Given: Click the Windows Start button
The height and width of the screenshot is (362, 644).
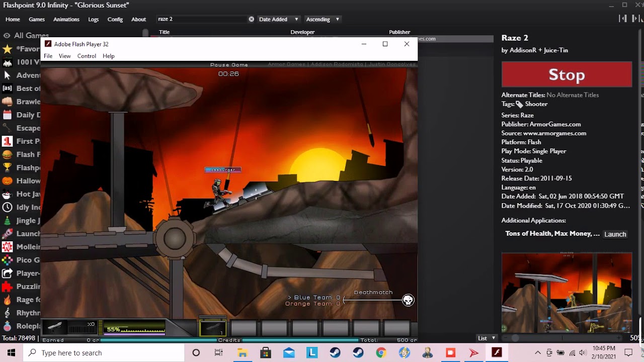Looking at the screenshot, I should click(12, 353).
